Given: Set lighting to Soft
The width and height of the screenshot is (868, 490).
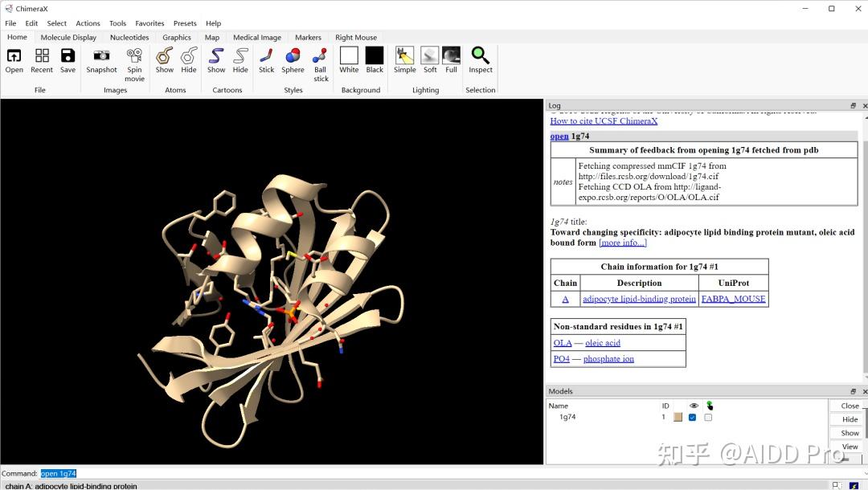Looking at the screenshot, I should click(430, 56).
